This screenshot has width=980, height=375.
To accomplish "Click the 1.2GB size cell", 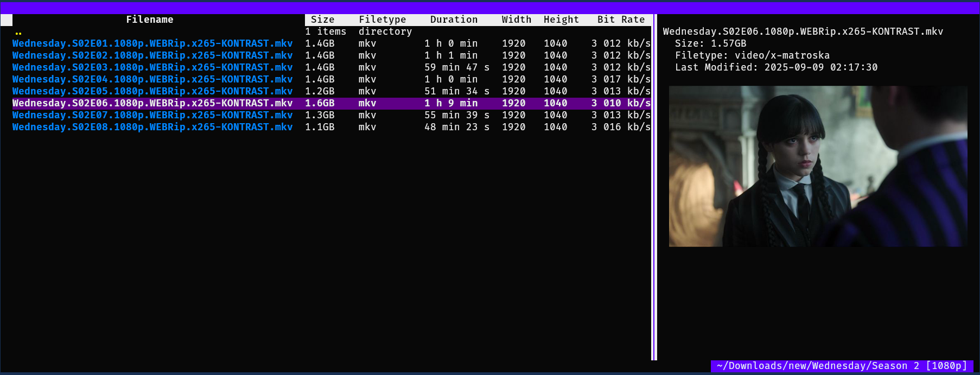I will [320, 91].
